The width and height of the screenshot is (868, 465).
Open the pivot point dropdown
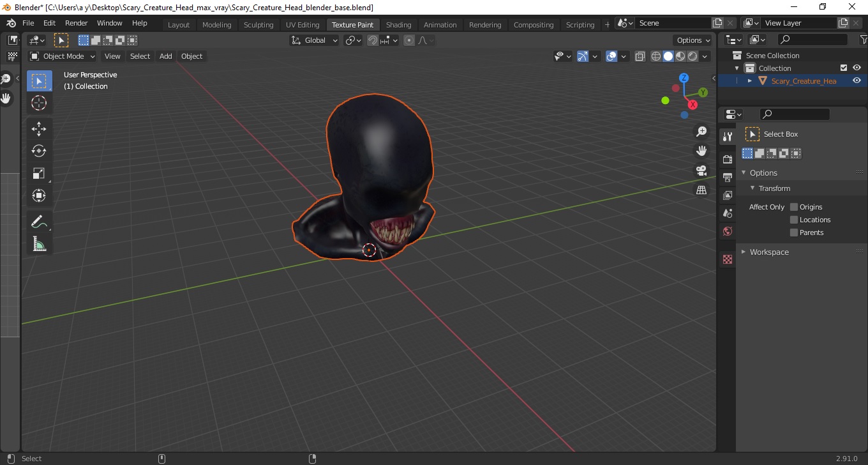pyautogui.click(x=353, y=40)
